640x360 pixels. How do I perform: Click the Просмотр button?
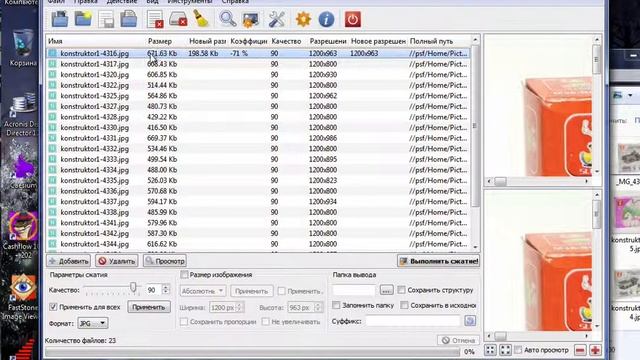coord(165,261)
